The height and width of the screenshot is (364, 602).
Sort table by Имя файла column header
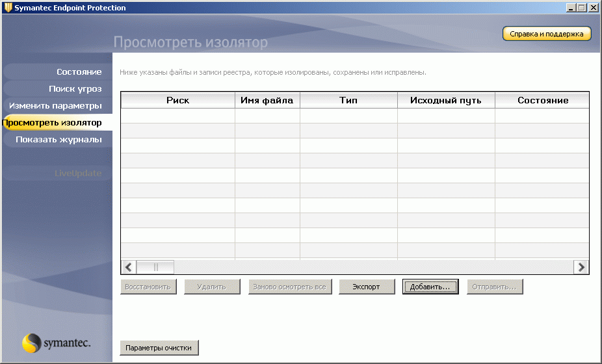tap(267, 100)
